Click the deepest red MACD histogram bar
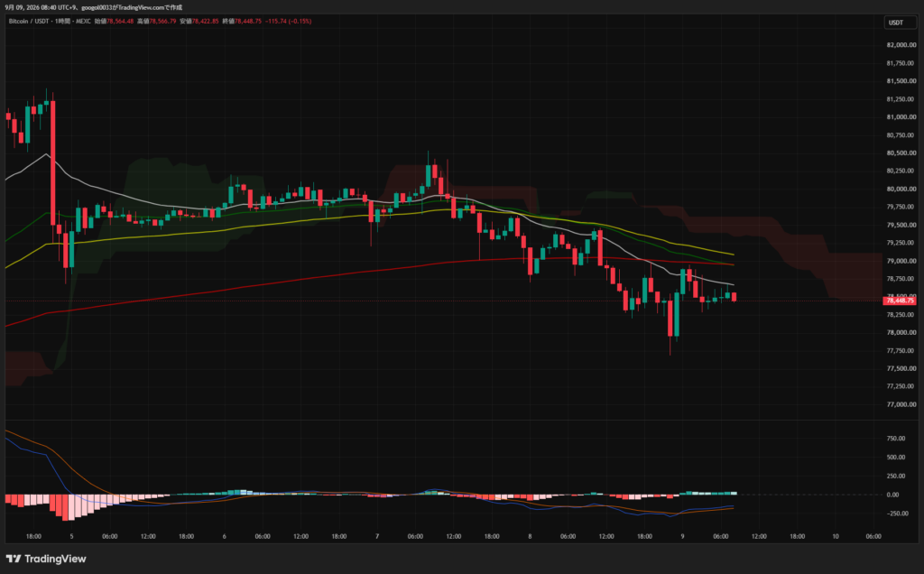Image resolution: width=924 pixels, height=574 pixels. pyautogui.click(x=71, y=507)
